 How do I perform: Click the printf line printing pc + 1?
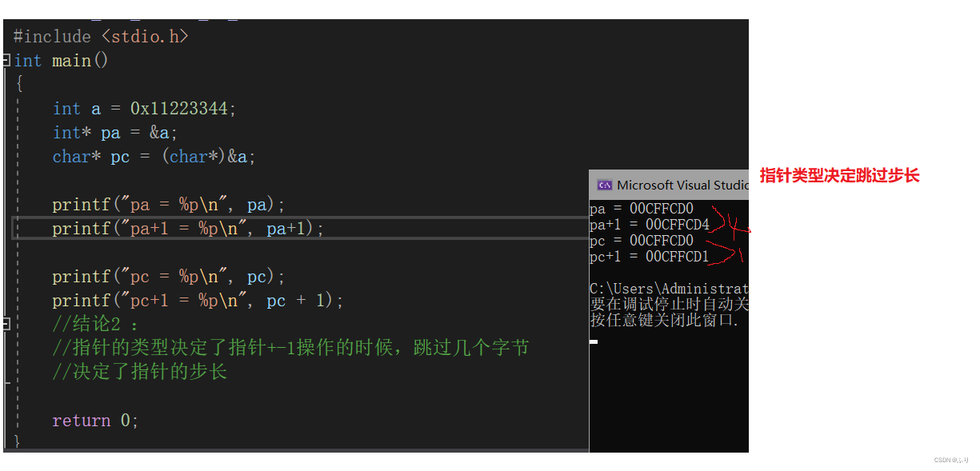[x=198, y=301]
